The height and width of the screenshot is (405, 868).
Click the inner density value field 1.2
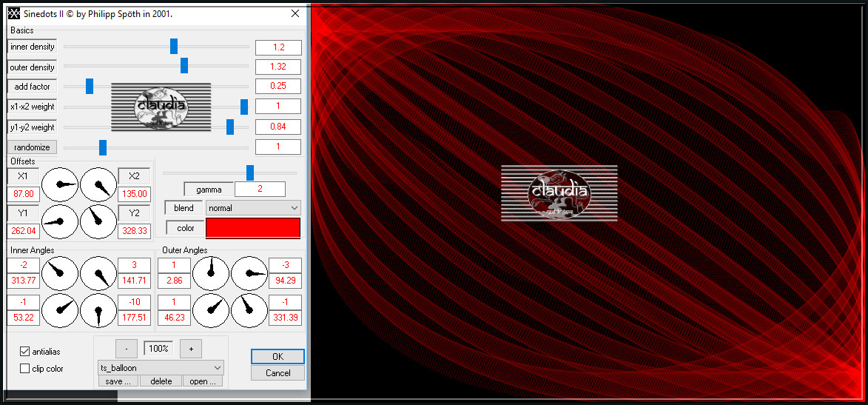(x=278, y=47)
